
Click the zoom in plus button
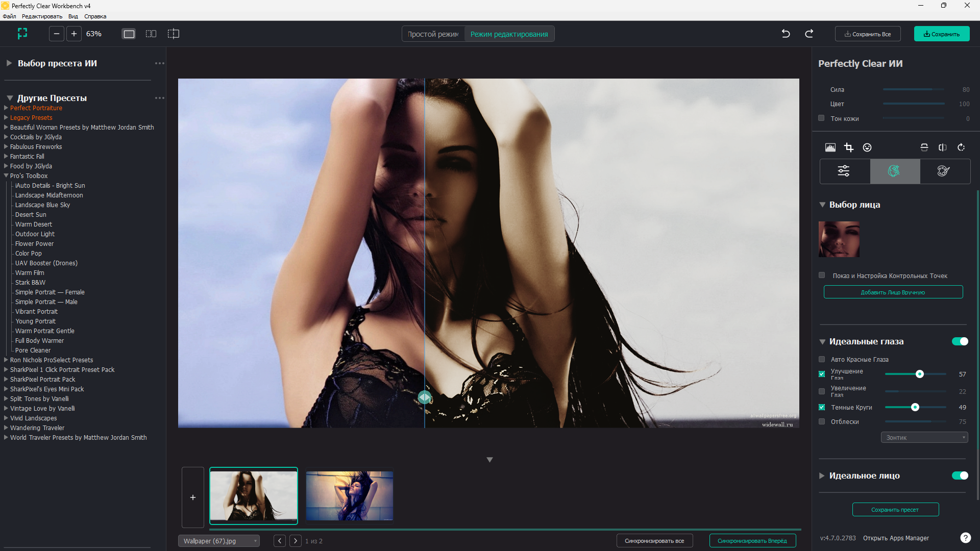pyautogui.click(x=74, y=34)
